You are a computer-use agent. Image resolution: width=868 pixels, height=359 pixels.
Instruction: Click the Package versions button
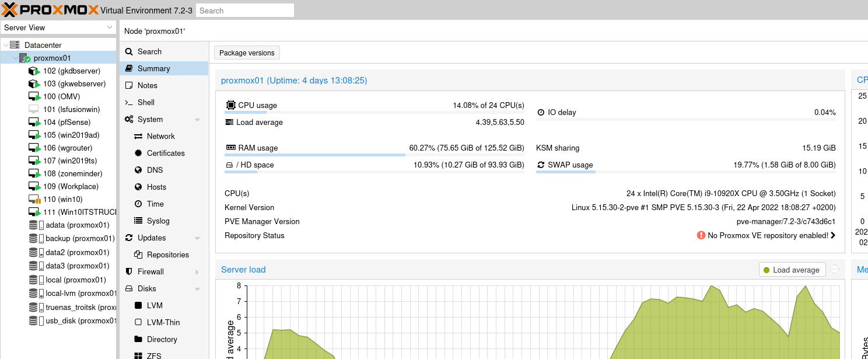pos(247,53)
